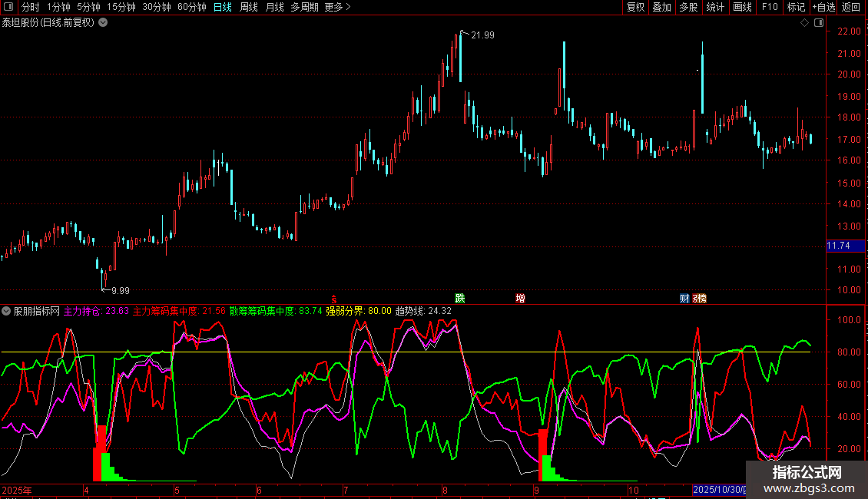Open the 泰坦股份 chart title dropdown
The height and width of the screenshot is (499, 868).
click(x=103, y=22)
